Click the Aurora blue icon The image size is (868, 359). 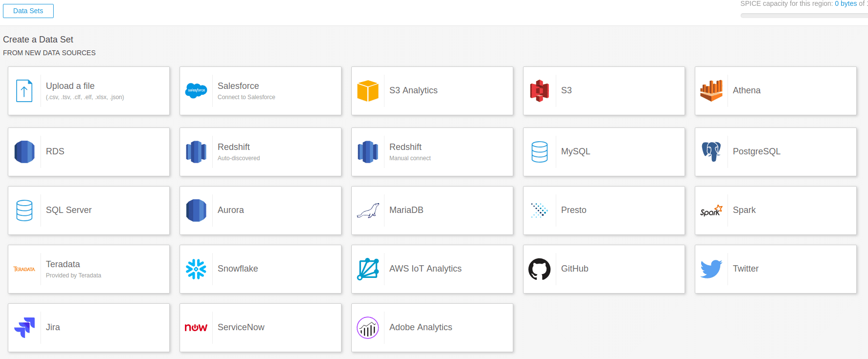click(x=196, y=211)
